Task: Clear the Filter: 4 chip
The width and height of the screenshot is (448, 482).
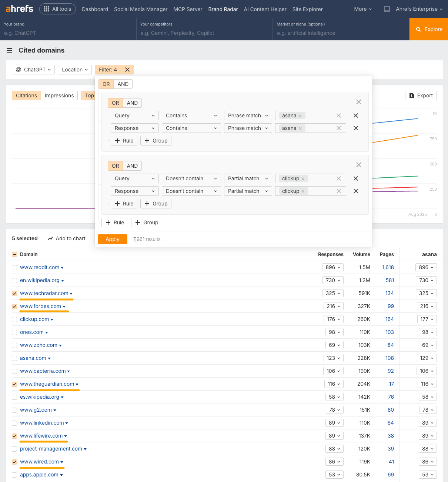Action: (127, 70)
